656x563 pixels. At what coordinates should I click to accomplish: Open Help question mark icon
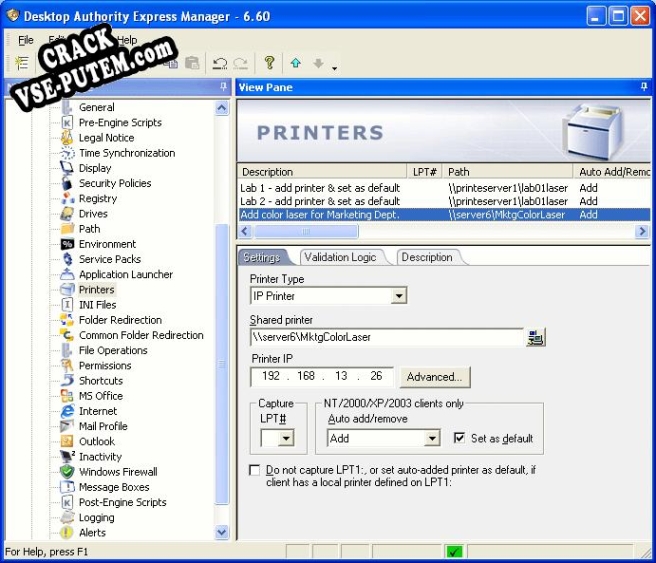(269, 63)
